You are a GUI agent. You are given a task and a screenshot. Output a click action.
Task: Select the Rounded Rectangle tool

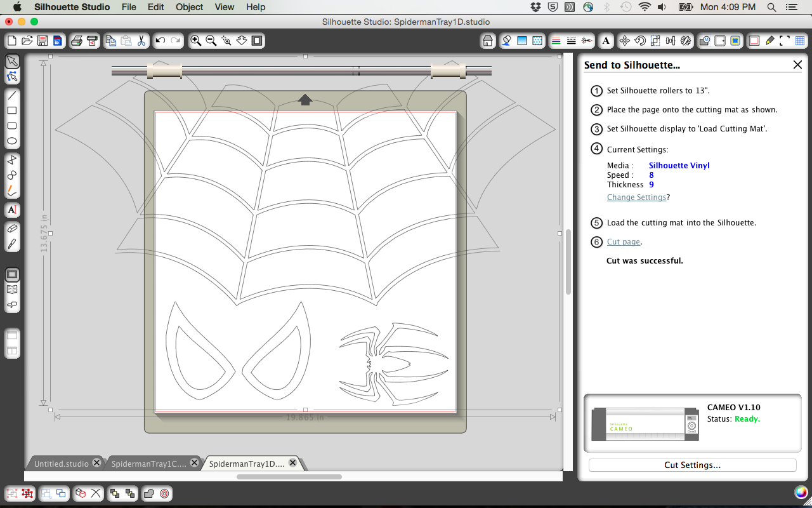click(11, 126)
